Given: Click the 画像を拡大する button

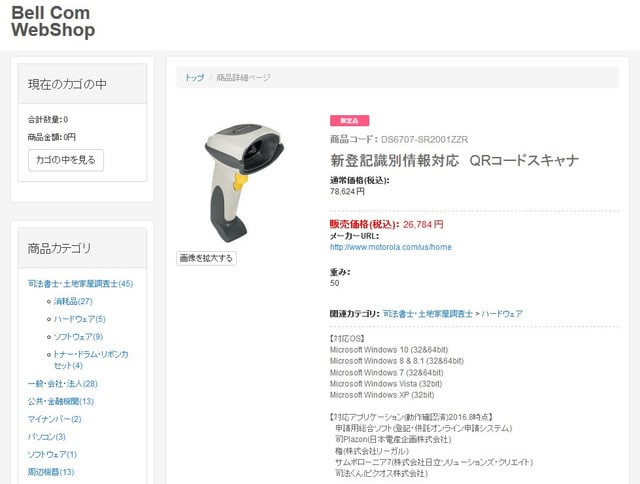Looking at the screenshot, I should point(206,258).
